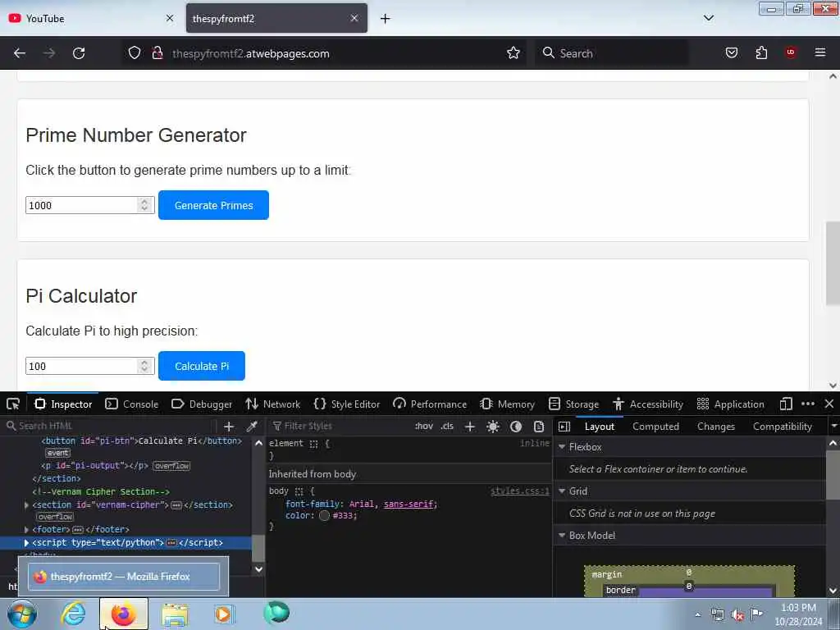Screen dimensions: 840x630
Task: Open the Windows Start menu
Action: click(22, 614)
